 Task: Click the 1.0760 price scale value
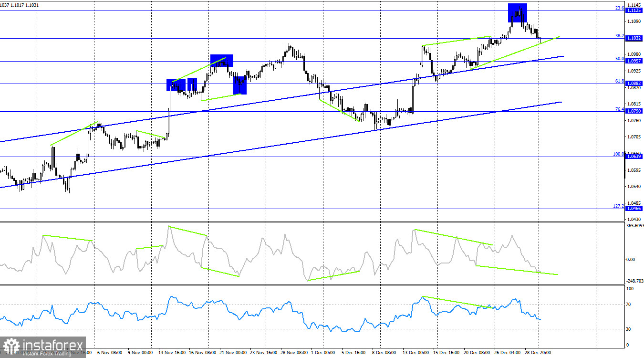[x=634, y=121]
